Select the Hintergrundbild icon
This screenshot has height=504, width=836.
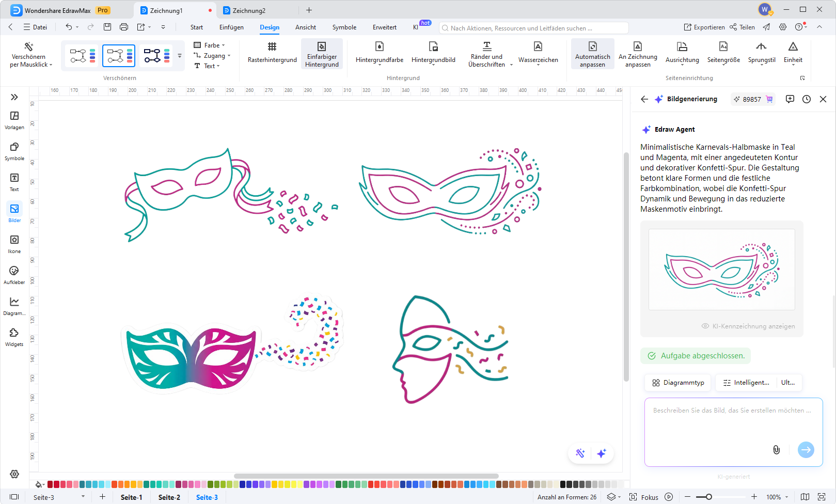click(433, 47)
